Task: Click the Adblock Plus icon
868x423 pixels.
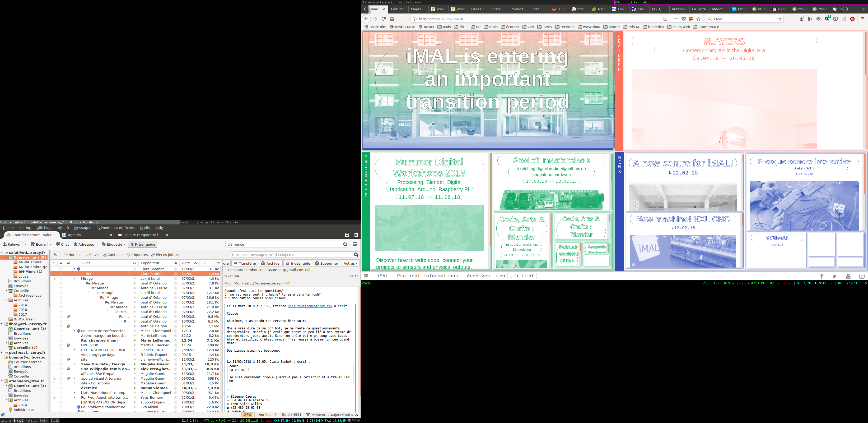Action: pos(852,19)
